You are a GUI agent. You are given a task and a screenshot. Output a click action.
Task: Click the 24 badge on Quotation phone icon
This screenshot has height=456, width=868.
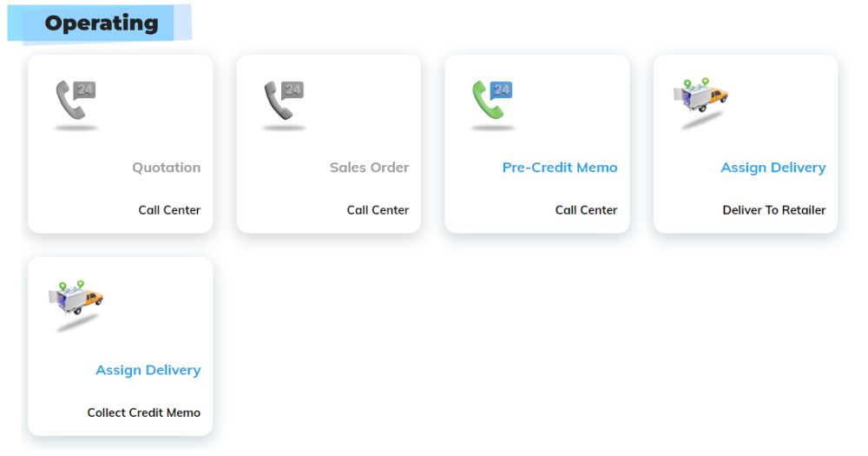tap(85, 89)
